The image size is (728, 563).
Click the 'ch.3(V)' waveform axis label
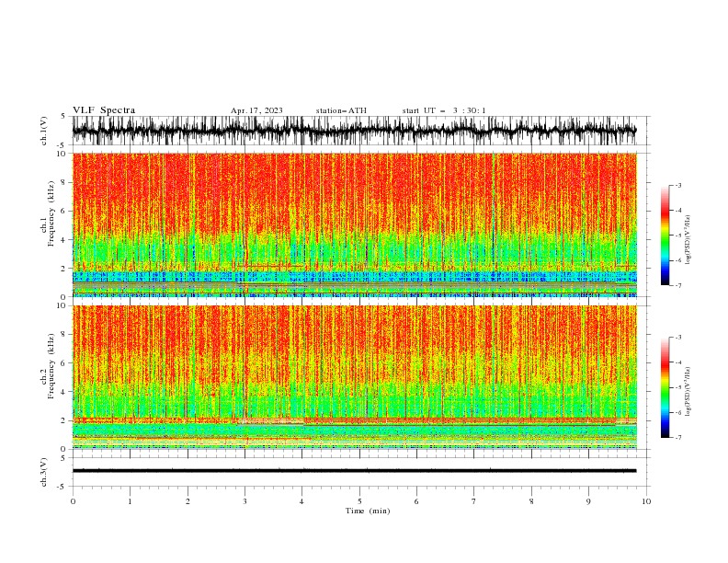click(44, 472)
